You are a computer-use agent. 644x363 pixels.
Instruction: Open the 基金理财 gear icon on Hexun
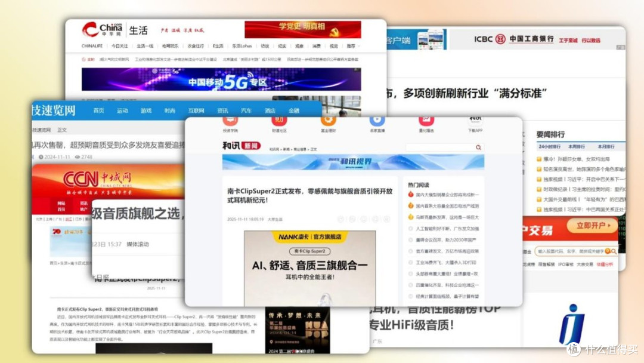coord(328,121)
